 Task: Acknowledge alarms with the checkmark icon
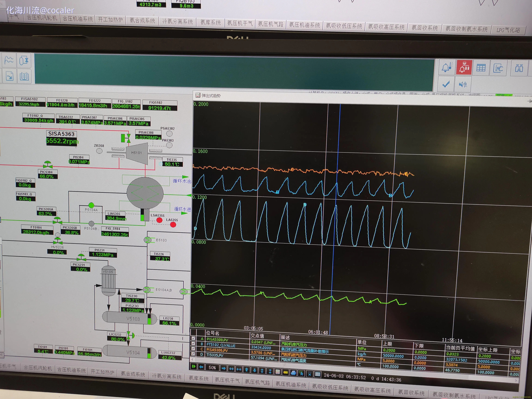(x=446, y=84)
